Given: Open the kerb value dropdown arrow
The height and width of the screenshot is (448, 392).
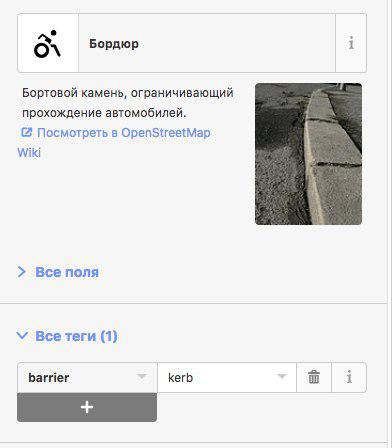Looking at the screenshot, I should point(282,377).
